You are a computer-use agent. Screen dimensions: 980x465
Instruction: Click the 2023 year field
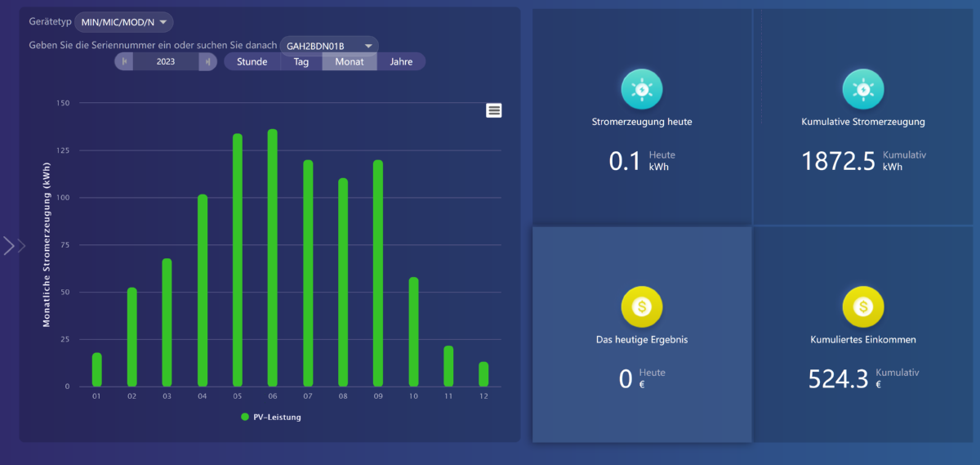[x=166, y=61]
